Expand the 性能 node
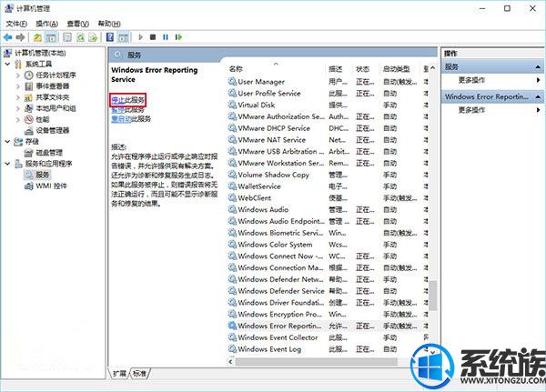Screen dimensions: 546x392 (x=18, y=119)
